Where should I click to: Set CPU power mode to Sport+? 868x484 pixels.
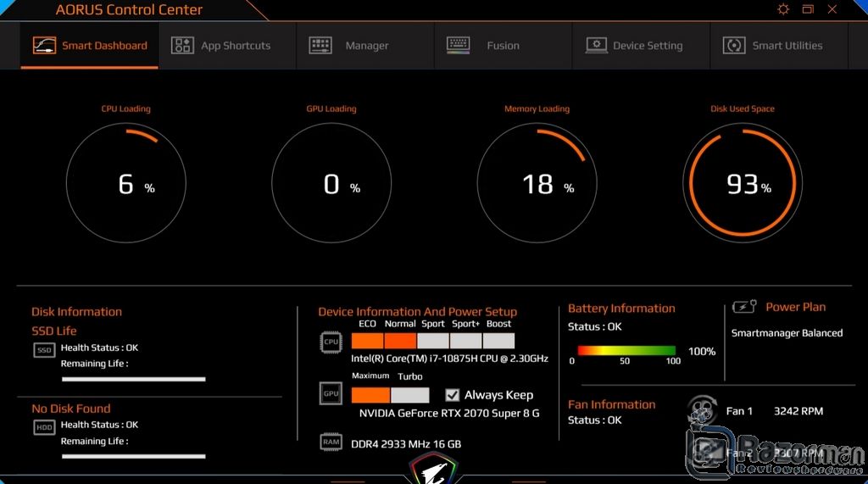point(465,340)
